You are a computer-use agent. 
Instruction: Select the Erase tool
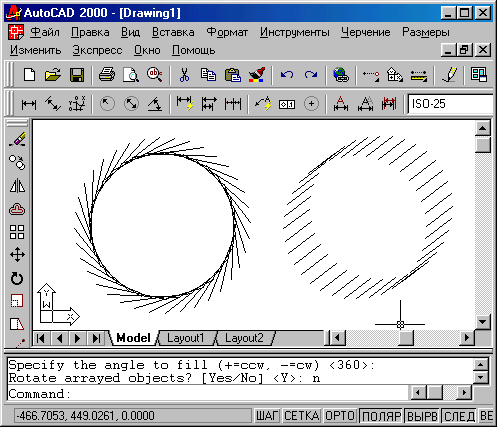(17, 139)
